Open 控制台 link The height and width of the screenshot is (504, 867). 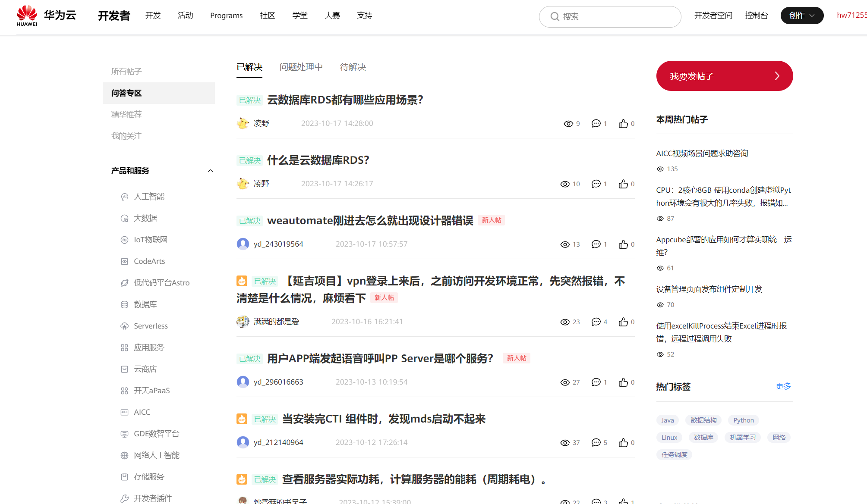click(x=757, y=16)
